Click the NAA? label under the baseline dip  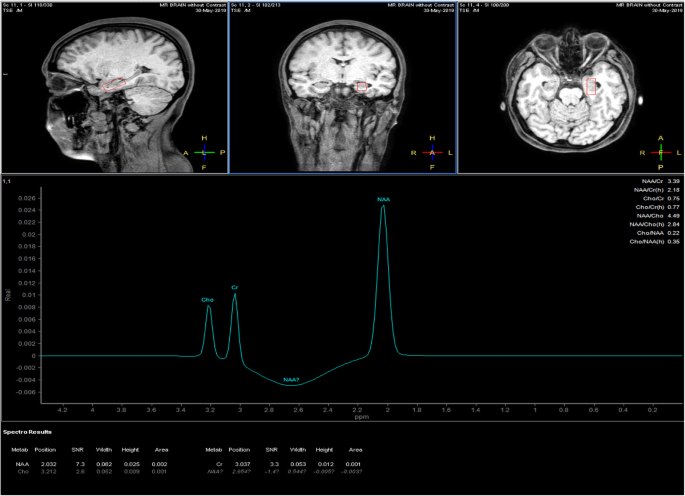(x=292, y=380)
